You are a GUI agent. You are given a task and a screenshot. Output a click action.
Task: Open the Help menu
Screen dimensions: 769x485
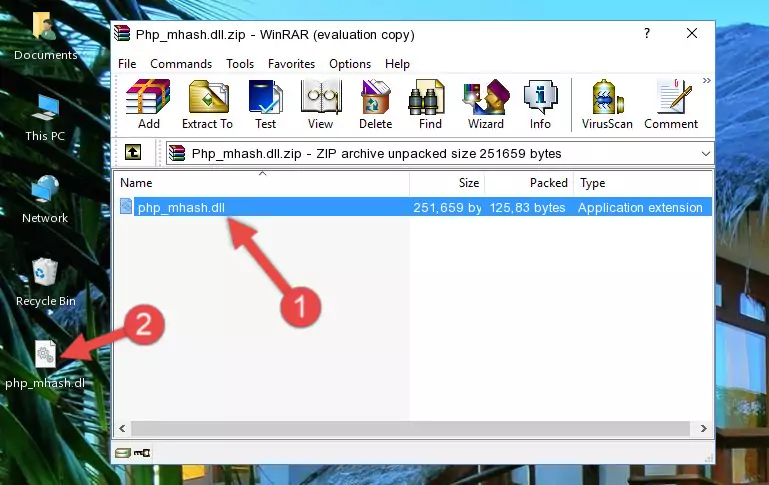[397, 64]
